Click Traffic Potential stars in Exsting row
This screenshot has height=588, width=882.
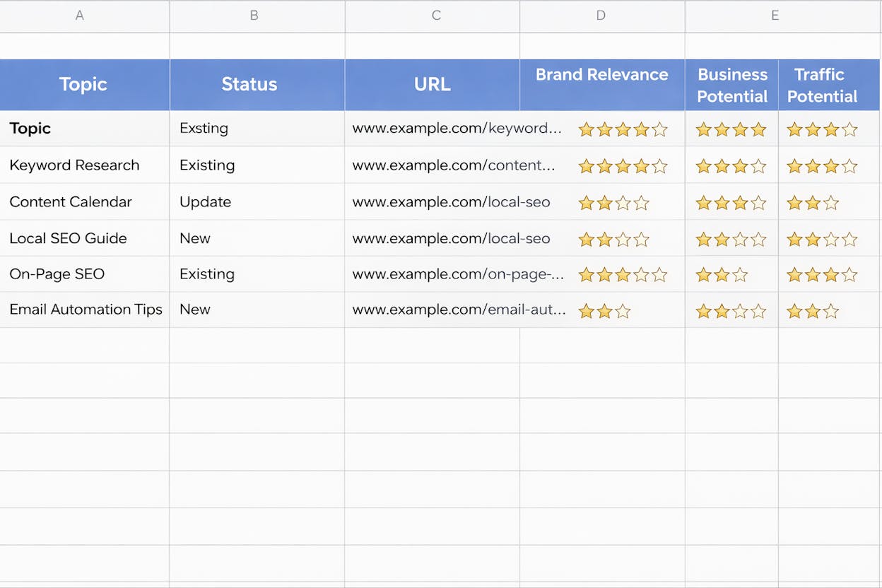click(822, 129)
